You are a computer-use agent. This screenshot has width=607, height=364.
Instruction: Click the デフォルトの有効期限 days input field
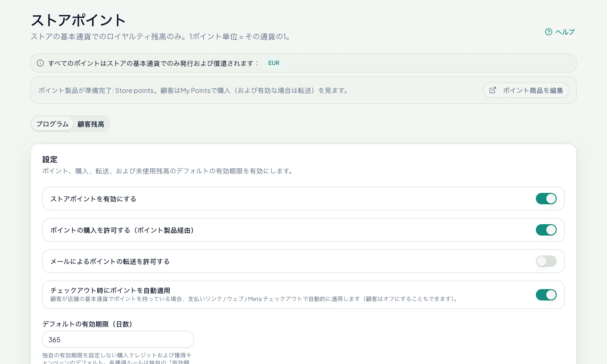118,339
